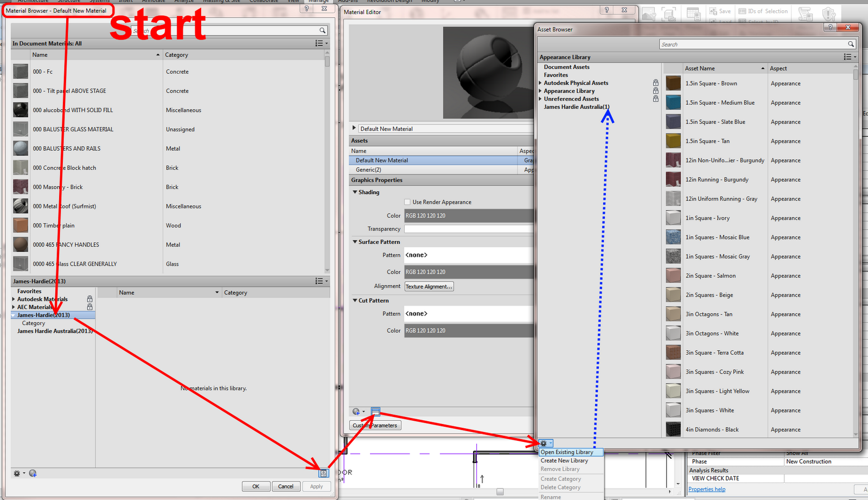The height and width of the screenshot is (500, 868).
Task: Select the 3in Square - Terra Cotta thumbnail
Action: [673, 352]
